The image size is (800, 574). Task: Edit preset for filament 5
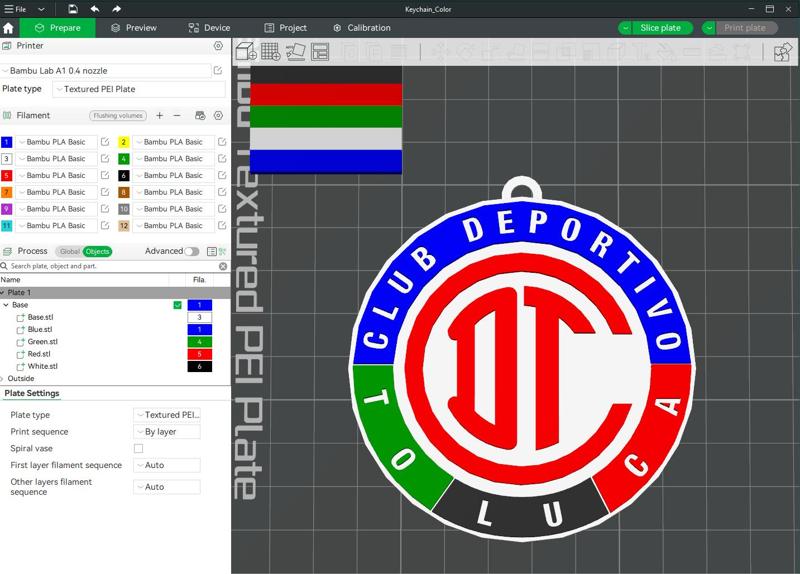[x=105, y=176]
